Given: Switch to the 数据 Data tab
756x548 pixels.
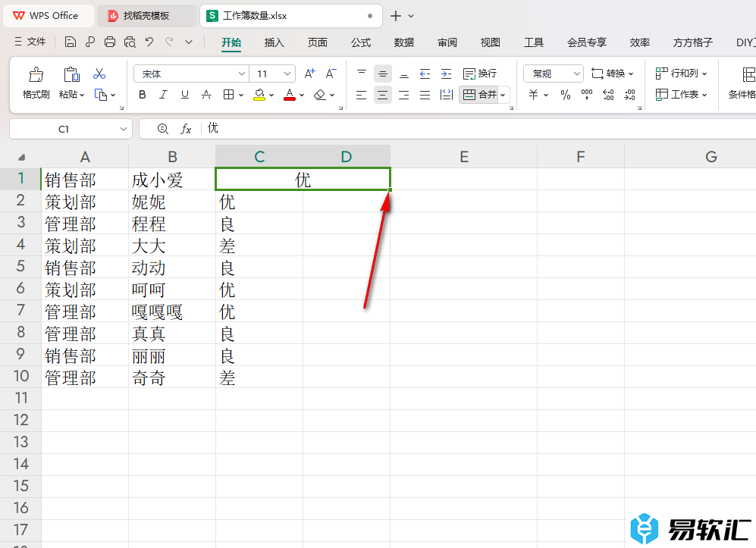Looking at the screenshot, I should (404, 42).
